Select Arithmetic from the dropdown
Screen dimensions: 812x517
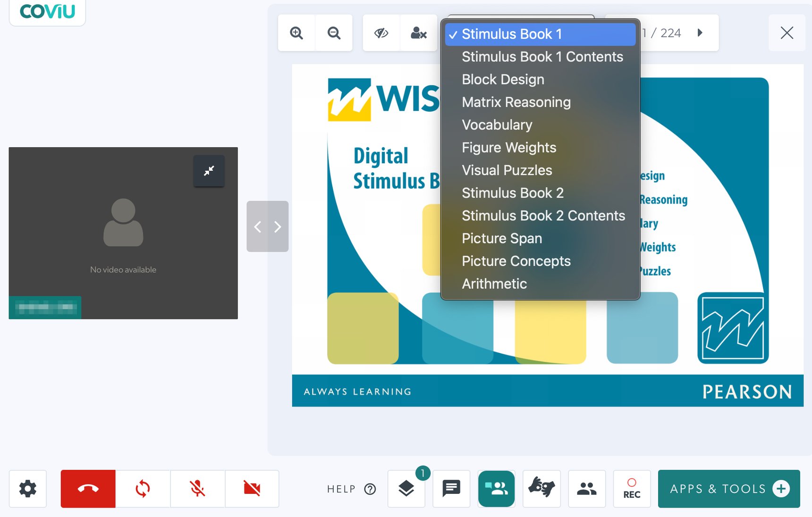[x=540, y=284]
